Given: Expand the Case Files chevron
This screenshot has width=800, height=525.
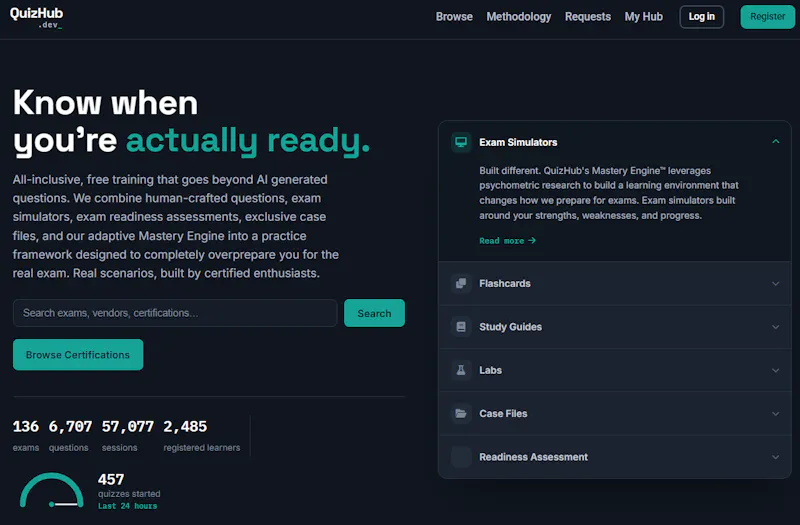Looking at the screenshot, I should click(x=776, y=414).
